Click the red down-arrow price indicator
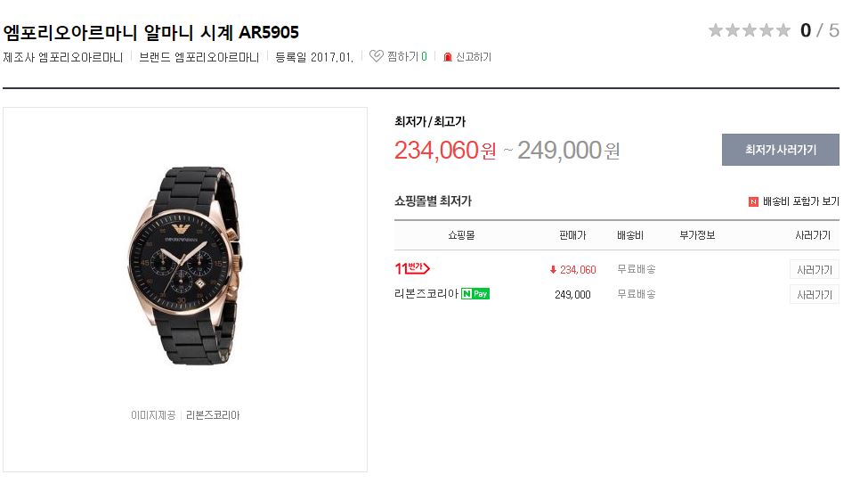Screen dimensions: 868x483 (553, 270)
